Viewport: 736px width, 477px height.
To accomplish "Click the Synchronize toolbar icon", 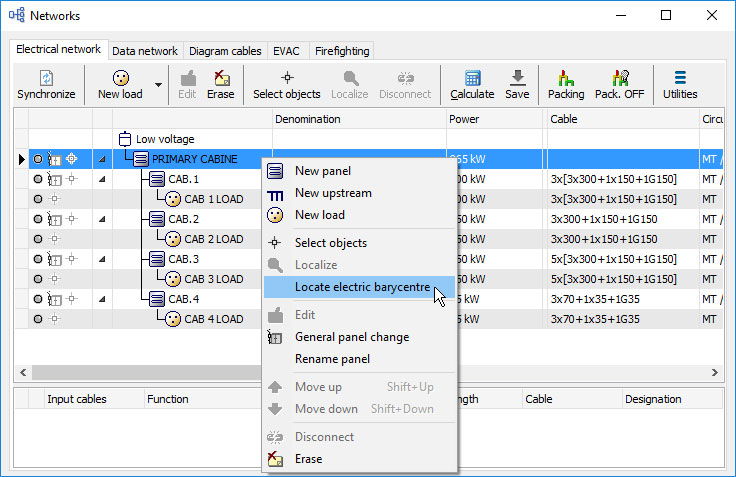I will click(x=46, y=78).
